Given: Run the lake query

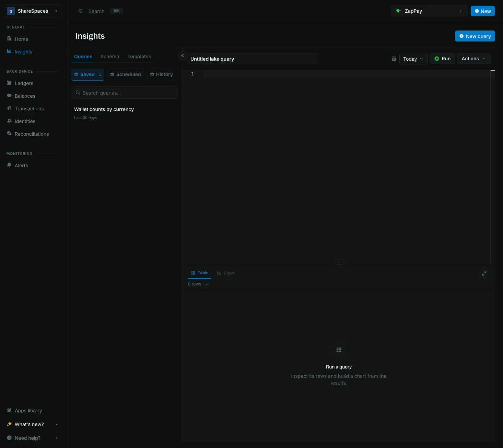Looking at the screenshot, I should [x=442, y=59].
